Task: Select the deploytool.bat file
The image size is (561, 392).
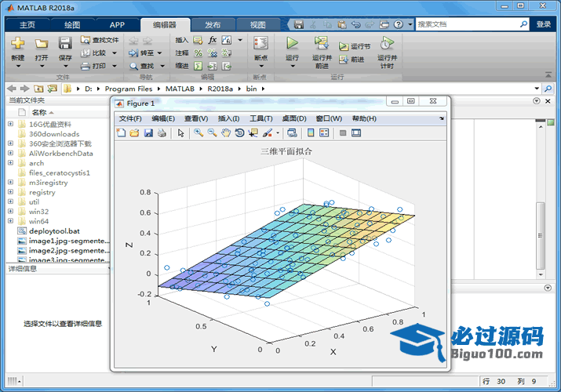Action: (54, 230)
